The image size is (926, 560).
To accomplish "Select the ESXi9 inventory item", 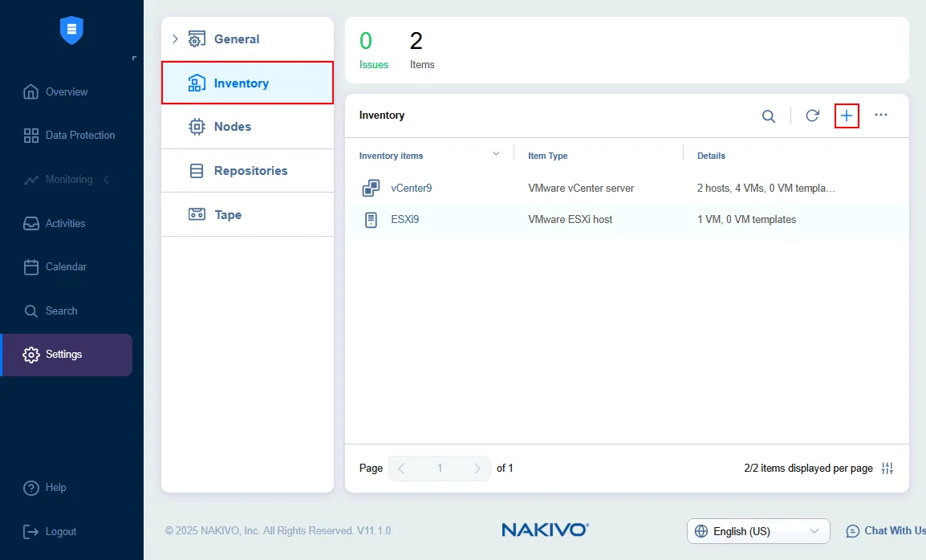I will (x=405, y=220).
